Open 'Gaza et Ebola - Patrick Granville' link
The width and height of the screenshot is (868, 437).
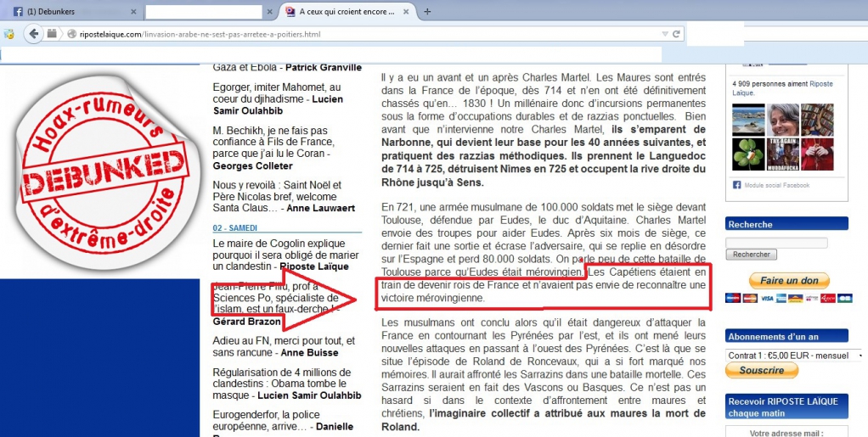pyautogui.click(x=287, y=68)
